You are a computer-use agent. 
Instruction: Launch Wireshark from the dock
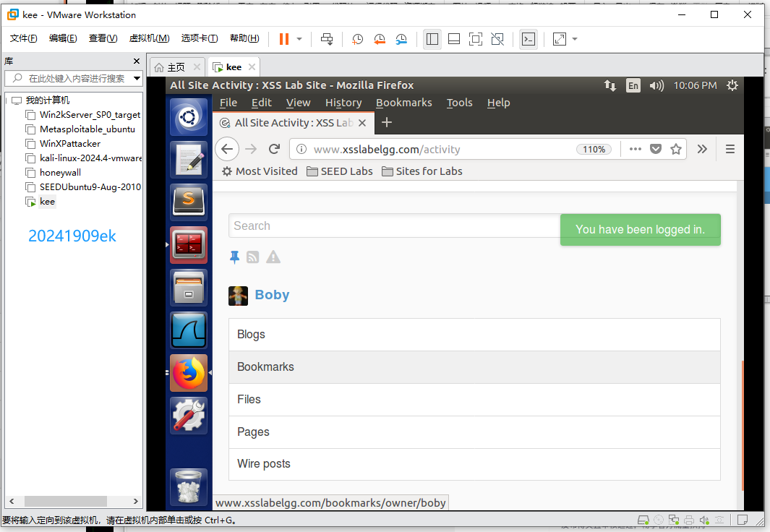(189, 330)
